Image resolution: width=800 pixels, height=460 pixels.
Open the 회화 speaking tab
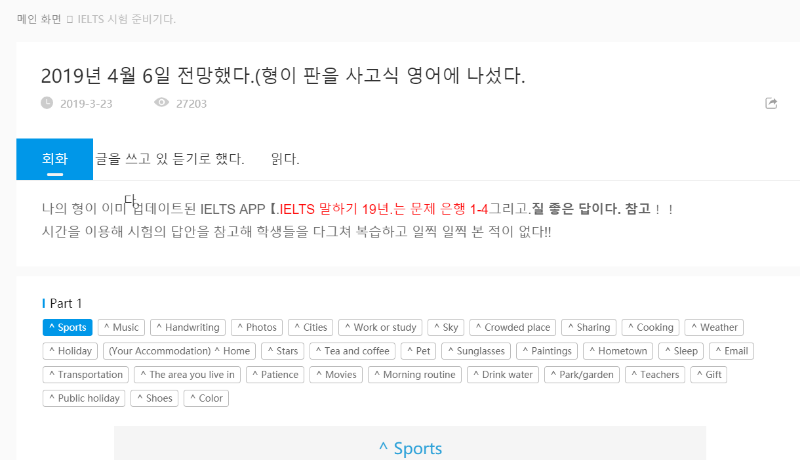click(55, 159)
